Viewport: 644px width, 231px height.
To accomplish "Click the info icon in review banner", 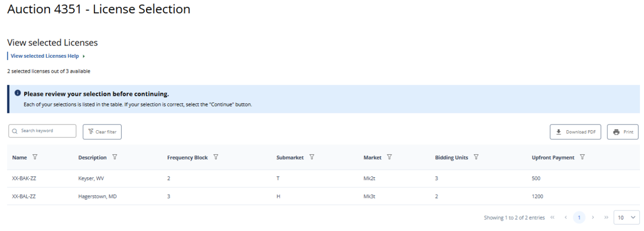I will tap(17, 94).
